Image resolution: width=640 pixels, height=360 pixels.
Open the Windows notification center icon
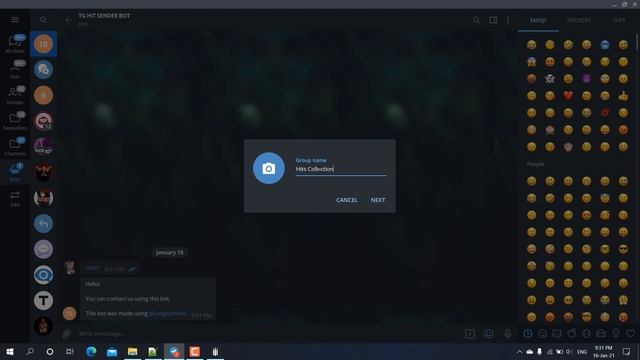(x=627, y=351)
